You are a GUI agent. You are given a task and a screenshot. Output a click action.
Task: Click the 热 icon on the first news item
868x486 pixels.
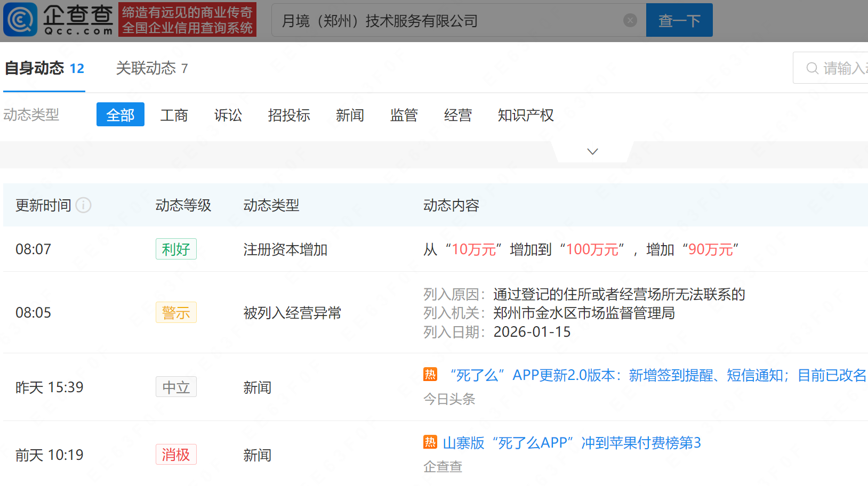tap(430, 375)
